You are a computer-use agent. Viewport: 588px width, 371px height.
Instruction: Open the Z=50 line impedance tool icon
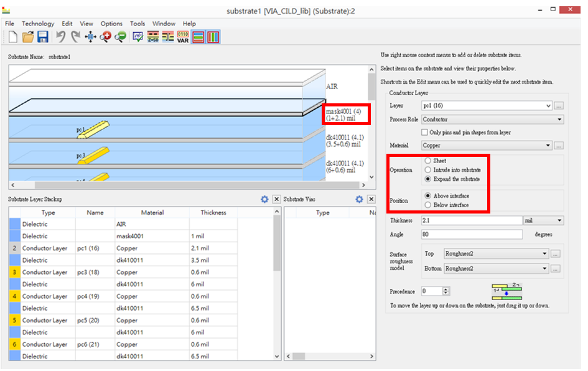(x=153, y=37)
